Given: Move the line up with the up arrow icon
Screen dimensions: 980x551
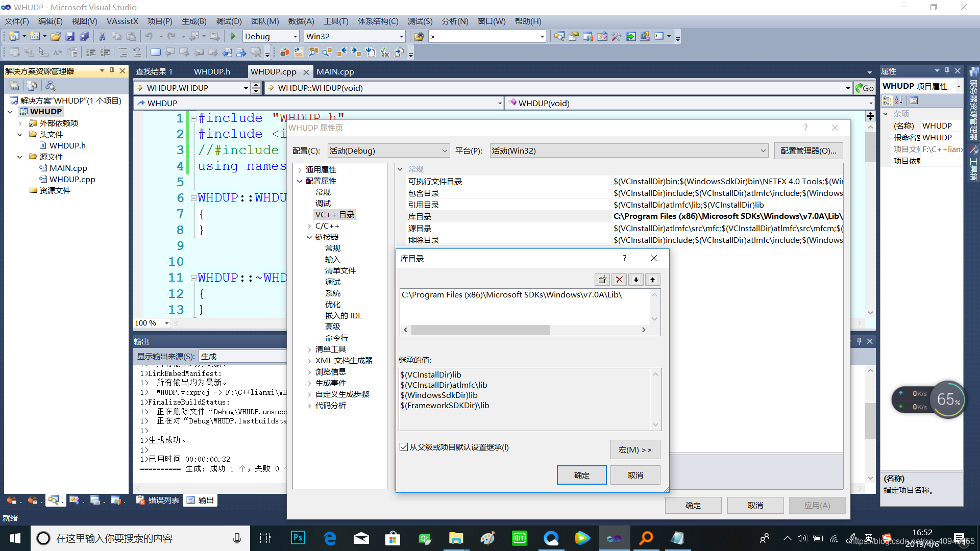Looking at the screenshot, I should 652,280.
